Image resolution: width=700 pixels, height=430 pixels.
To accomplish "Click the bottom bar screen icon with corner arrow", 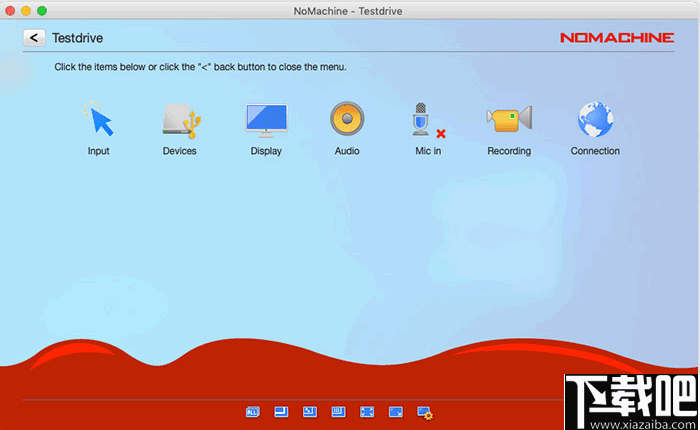I will (x=396, y=412).
